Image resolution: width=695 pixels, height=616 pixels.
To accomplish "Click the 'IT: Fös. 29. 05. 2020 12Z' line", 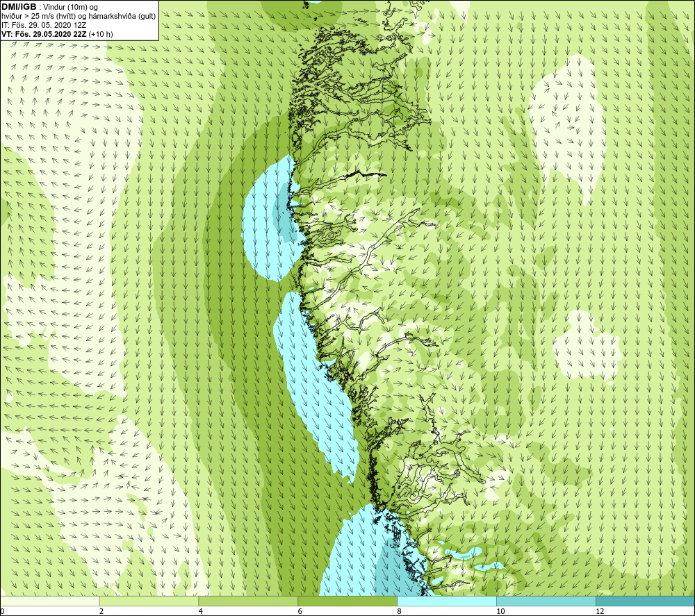I will click(x=44, y=25).
